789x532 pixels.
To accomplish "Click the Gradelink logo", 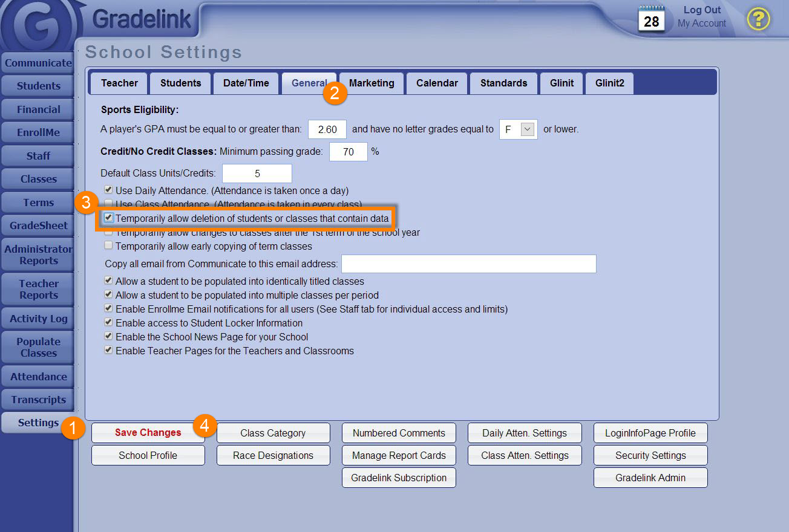I will tap(142, 19).
